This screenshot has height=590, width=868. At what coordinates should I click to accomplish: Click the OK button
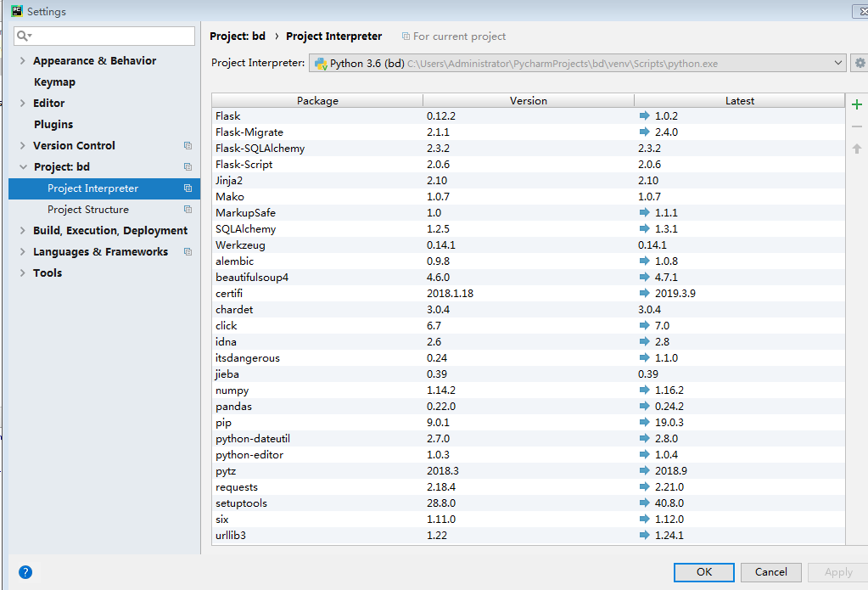[704, 572]
